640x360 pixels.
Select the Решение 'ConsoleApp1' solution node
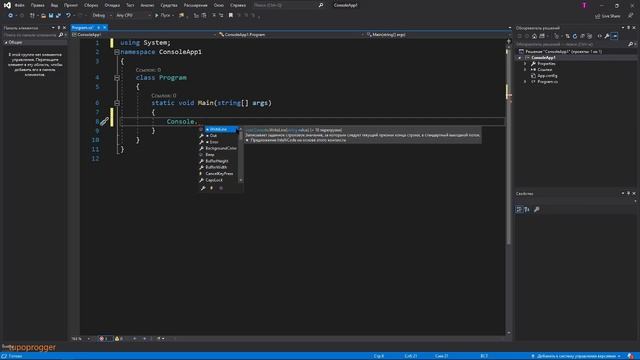click(563, 51)
